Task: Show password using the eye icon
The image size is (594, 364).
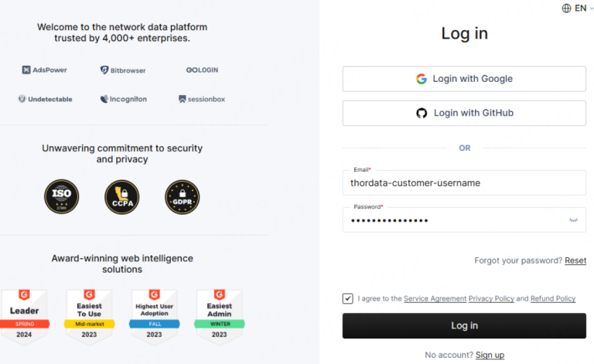Action: (x=573, y=220)
